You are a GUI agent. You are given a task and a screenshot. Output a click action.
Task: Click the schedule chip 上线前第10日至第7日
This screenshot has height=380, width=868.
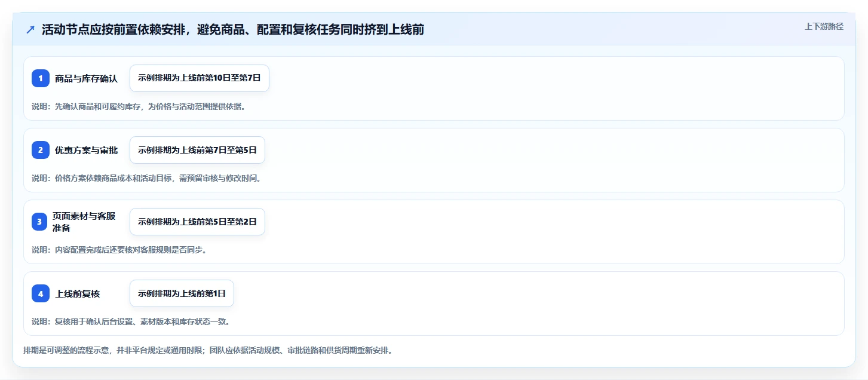click(x=200, y=78)
